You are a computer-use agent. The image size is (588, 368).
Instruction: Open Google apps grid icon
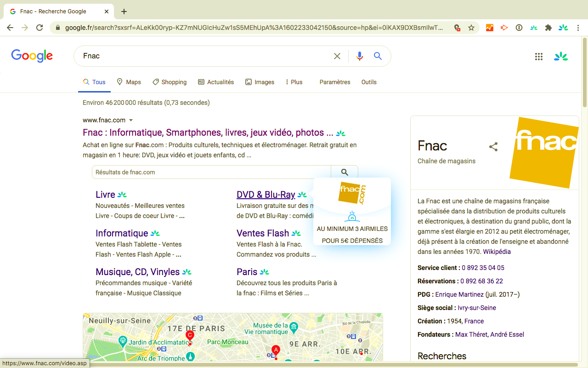(x=539, y=57)
